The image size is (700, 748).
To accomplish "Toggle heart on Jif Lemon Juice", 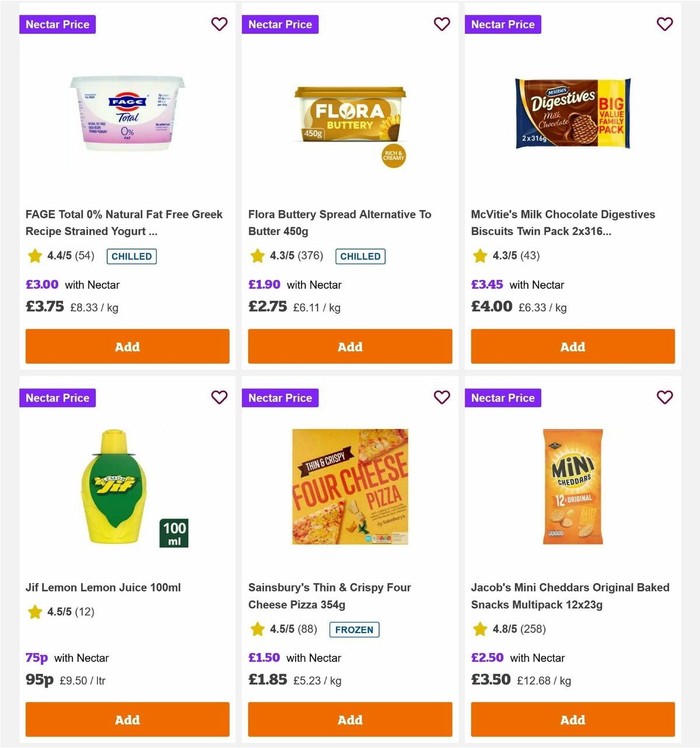I will 219,397.
